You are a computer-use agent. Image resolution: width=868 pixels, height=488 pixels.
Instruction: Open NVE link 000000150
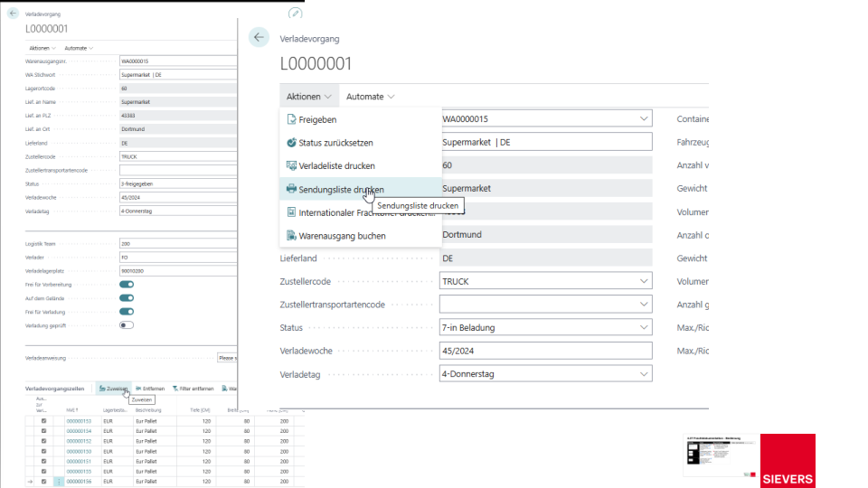pyautogui.click(x=79, y=452)
